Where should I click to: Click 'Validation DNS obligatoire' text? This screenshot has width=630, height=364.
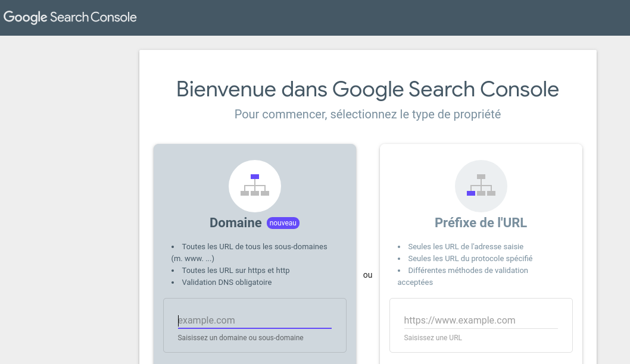227,282
